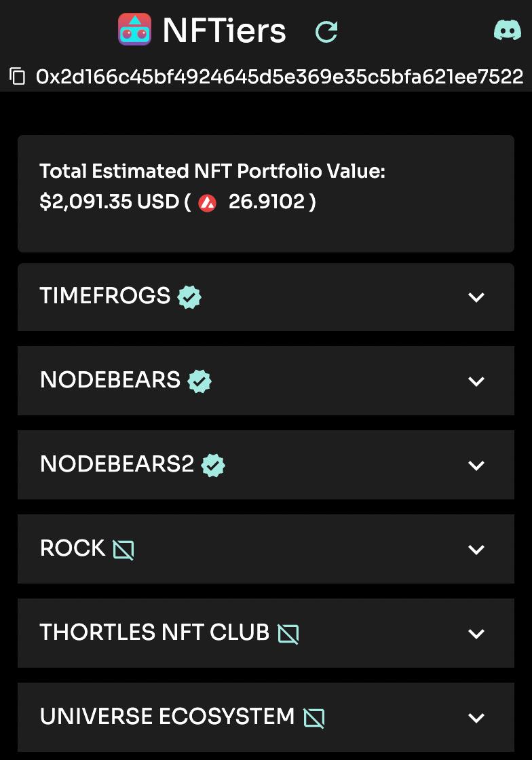Click the wallet address text
This screenshot has height=760, width=532.
click(x=280, y=76)
